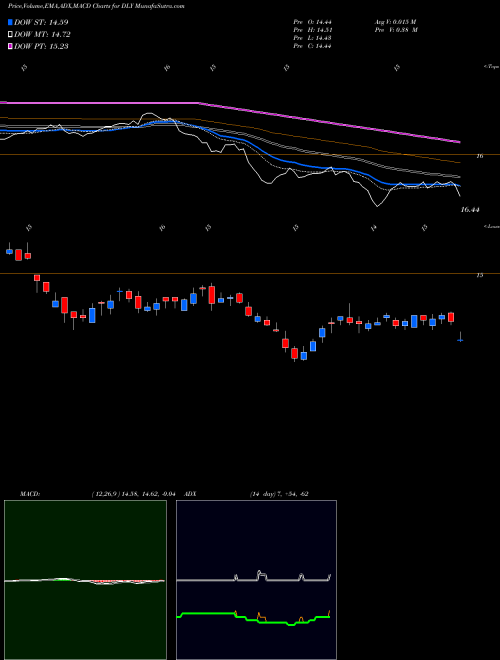Select the 'DOW ST: 14.59' legend text
The image size is (500, 660).
[41, 22]
